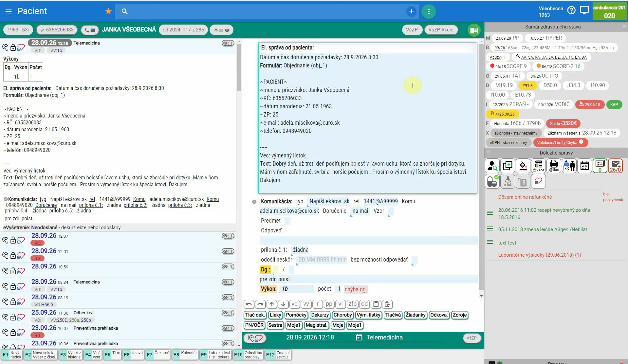Open the patient search person icon
Screen dimensions: 628x364
pos(492,166)
